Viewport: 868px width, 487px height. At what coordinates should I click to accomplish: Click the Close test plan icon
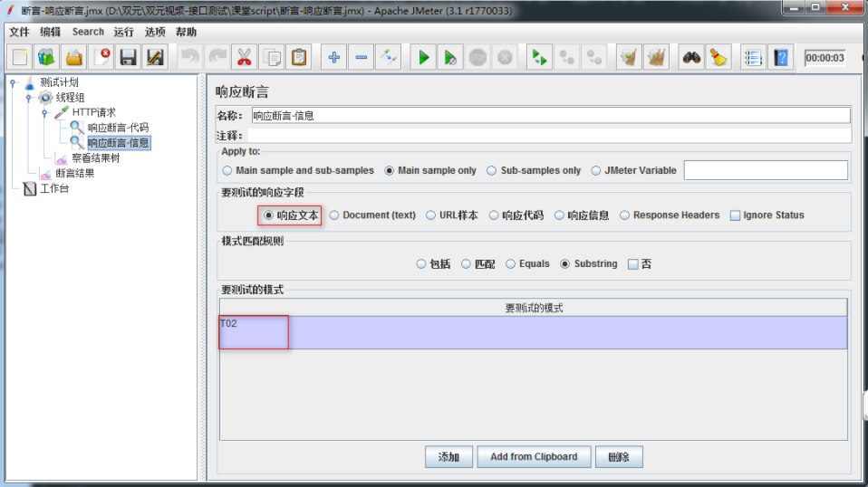(x=101, y=58)
